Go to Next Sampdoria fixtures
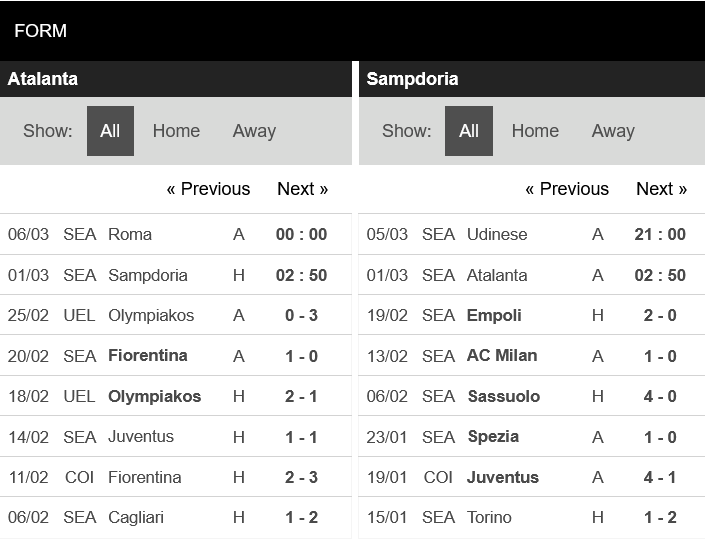 click(661, 189)
